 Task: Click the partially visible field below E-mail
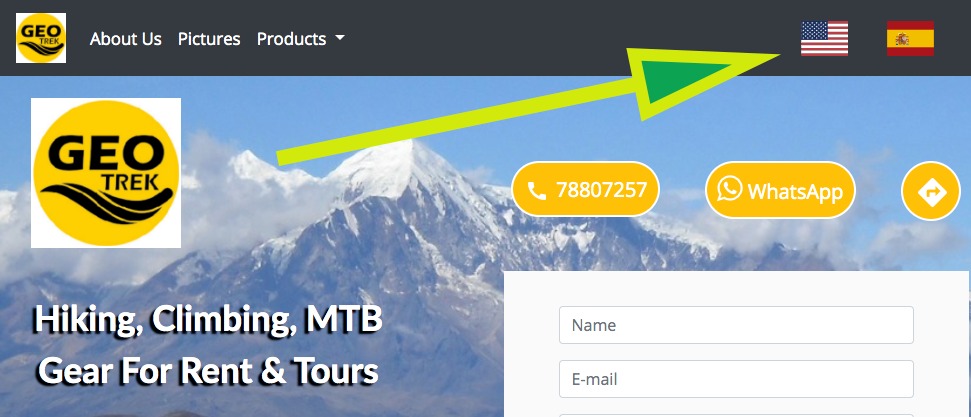[736, 415]
